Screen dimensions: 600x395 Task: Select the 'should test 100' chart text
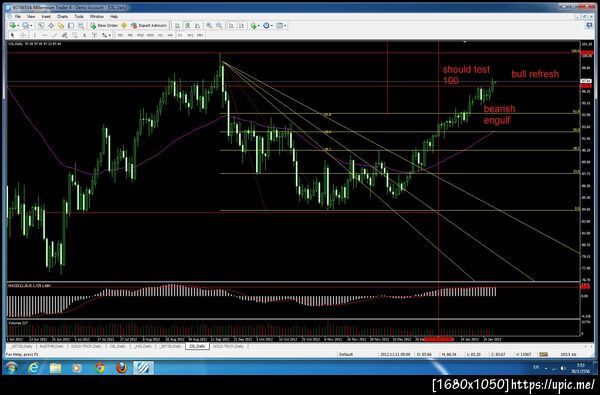pos(466,75)
